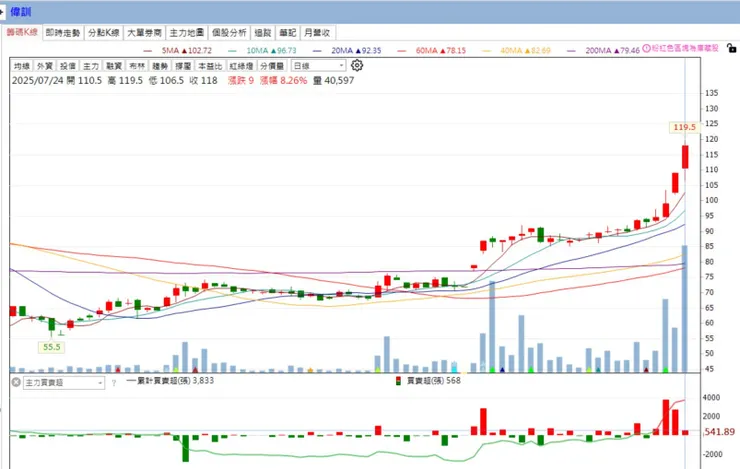
Task: Toggle the 外資 overlay button
Action: coord(45,66)
